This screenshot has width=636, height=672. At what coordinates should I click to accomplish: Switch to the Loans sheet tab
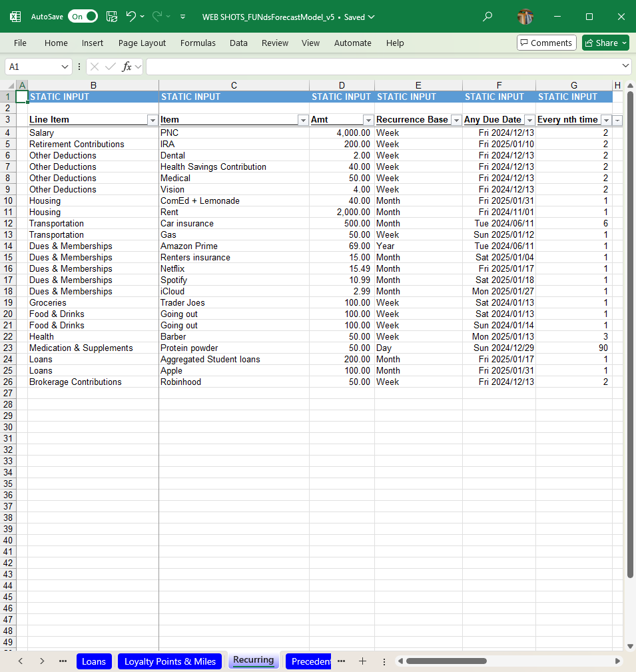click(x=94, y=661)
